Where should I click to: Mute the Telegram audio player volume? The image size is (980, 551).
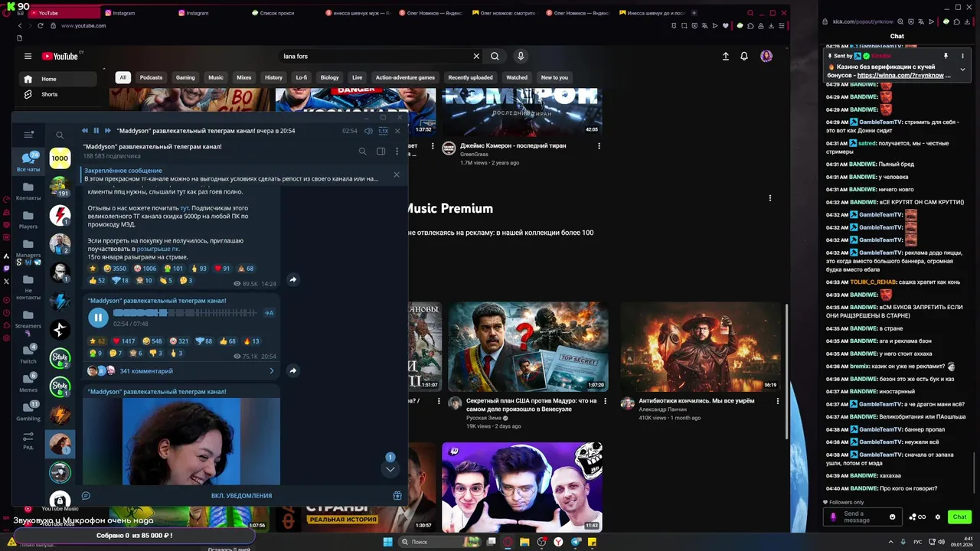[x=368, y=131]
